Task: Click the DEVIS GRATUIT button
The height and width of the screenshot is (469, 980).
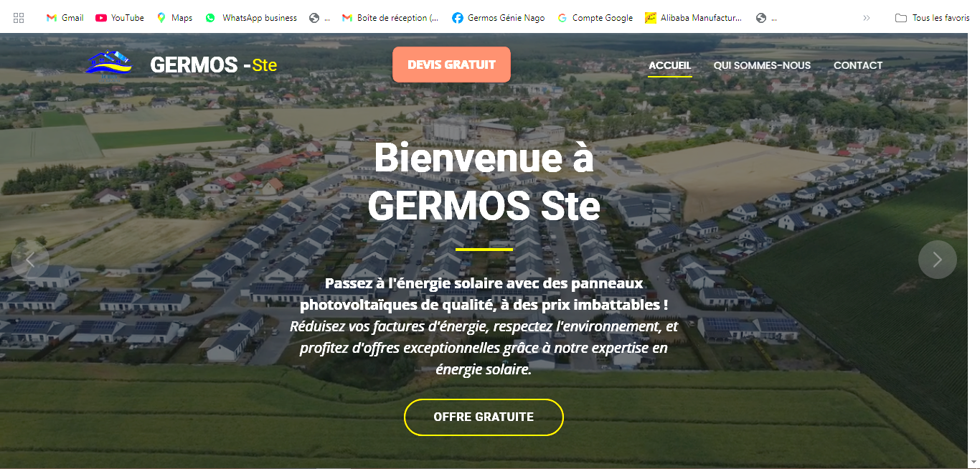Action: pos(452,65)
